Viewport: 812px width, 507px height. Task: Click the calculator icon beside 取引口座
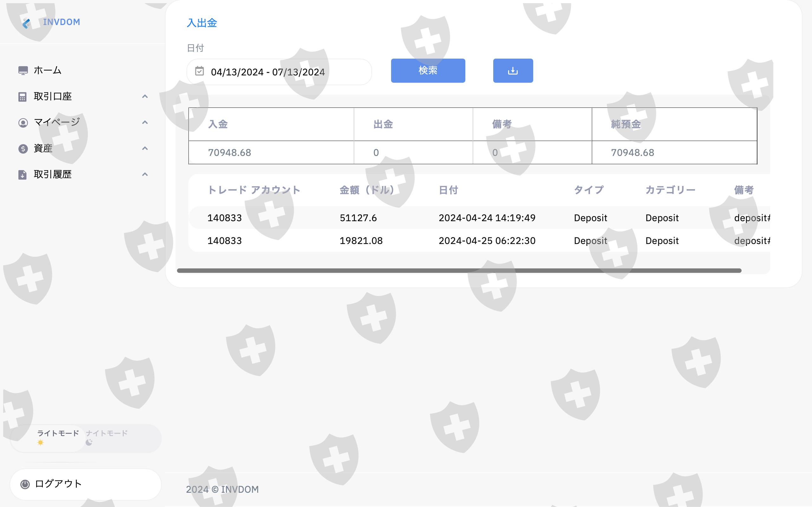pyautogui.click(x=23, y=97)
